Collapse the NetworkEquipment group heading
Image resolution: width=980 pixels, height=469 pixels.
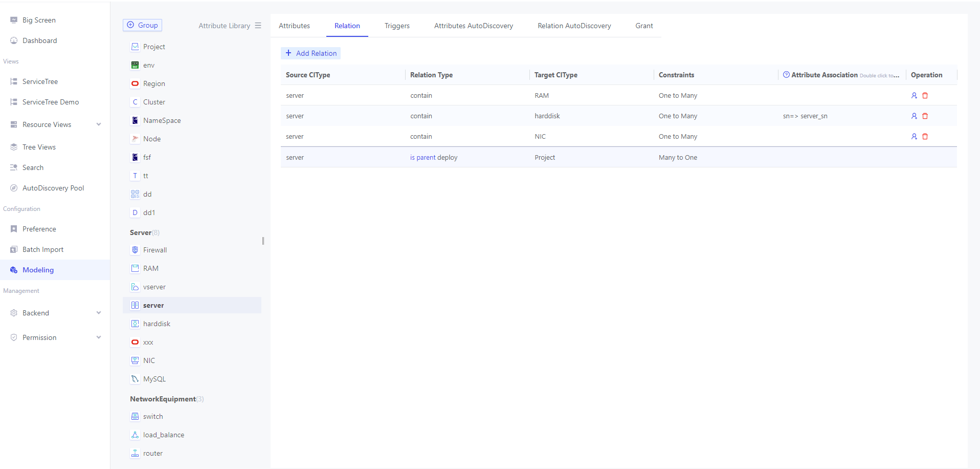tap(167, 399)
